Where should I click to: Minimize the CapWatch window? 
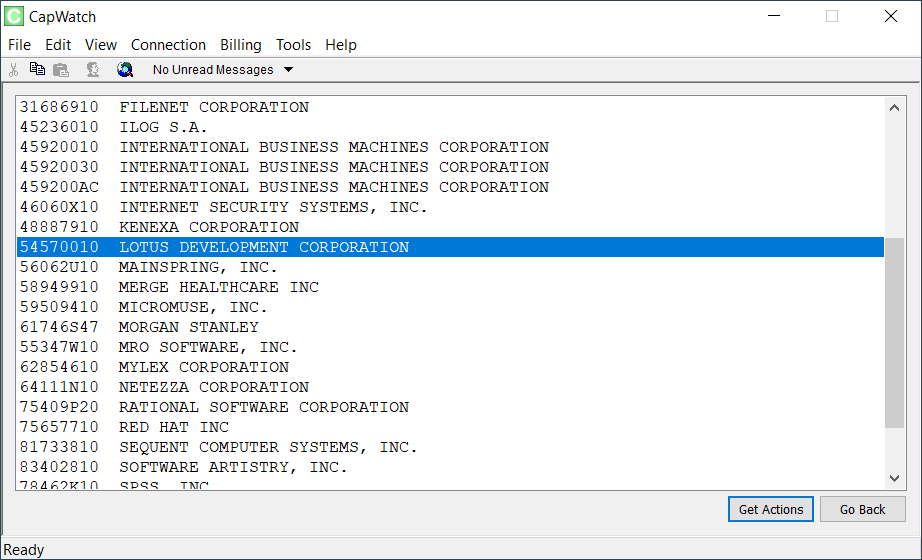tap(774, 16)
